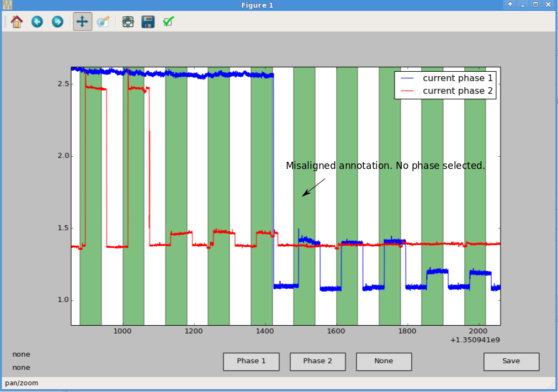Click the Phase 2 button
The image size is (558, 392).
317,362
